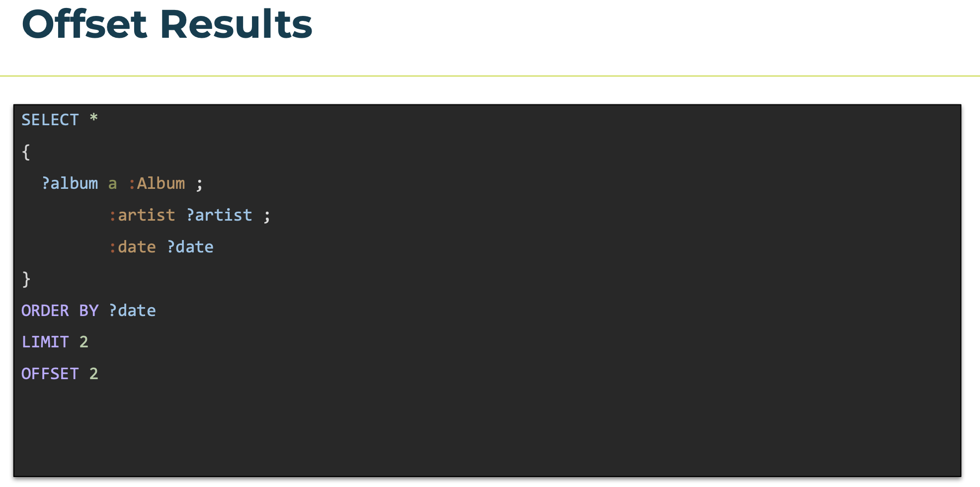Click ?date in the ORDER BY clause
The image size is (980, 487).
[132, 311]
